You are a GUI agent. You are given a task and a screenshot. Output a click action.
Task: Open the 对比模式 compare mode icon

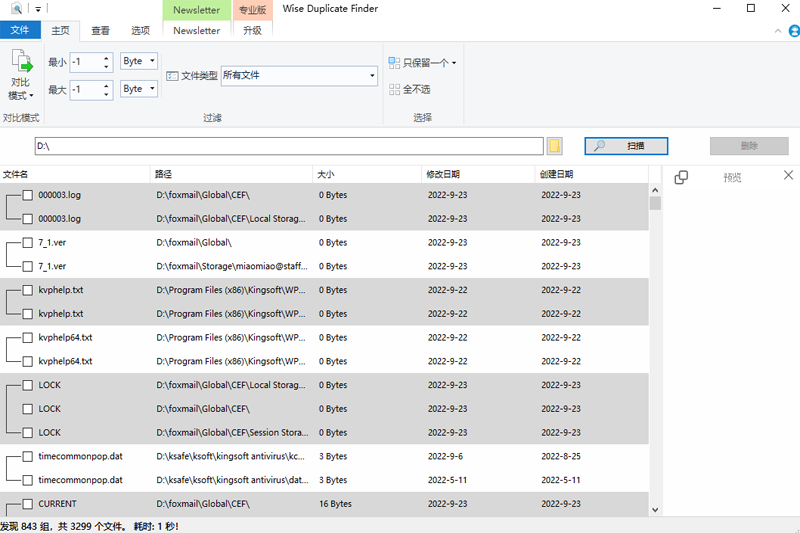(x=21, y=61)
